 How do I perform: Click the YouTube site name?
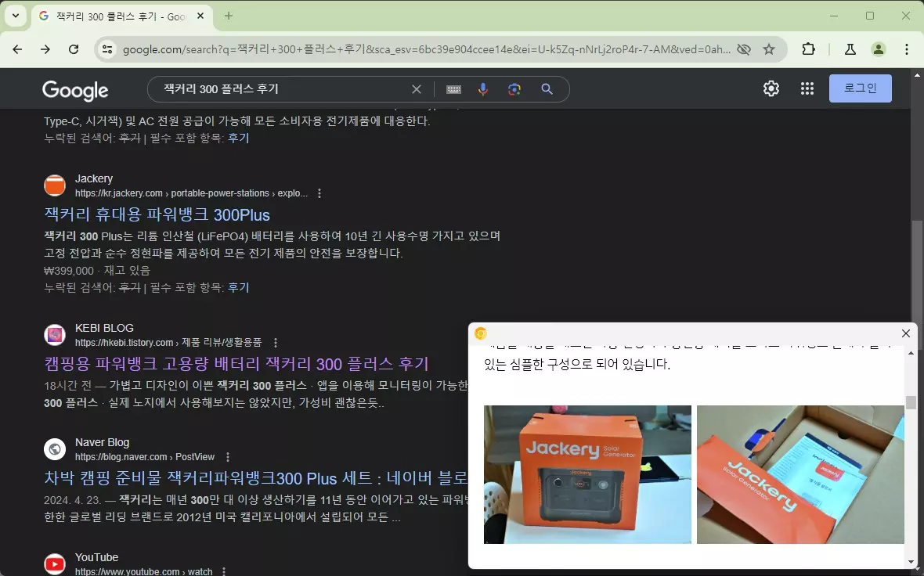pyautogui.click(x=96, y=557)
